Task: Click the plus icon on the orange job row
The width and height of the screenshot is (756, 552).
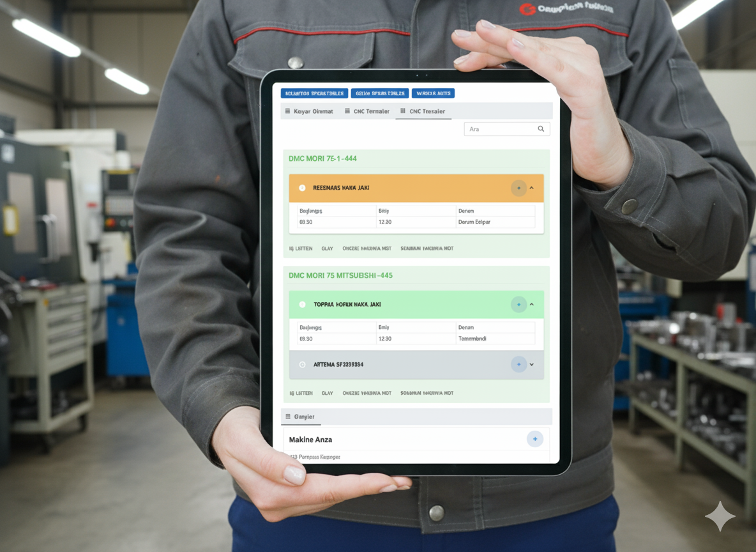Action: [518, 188]
